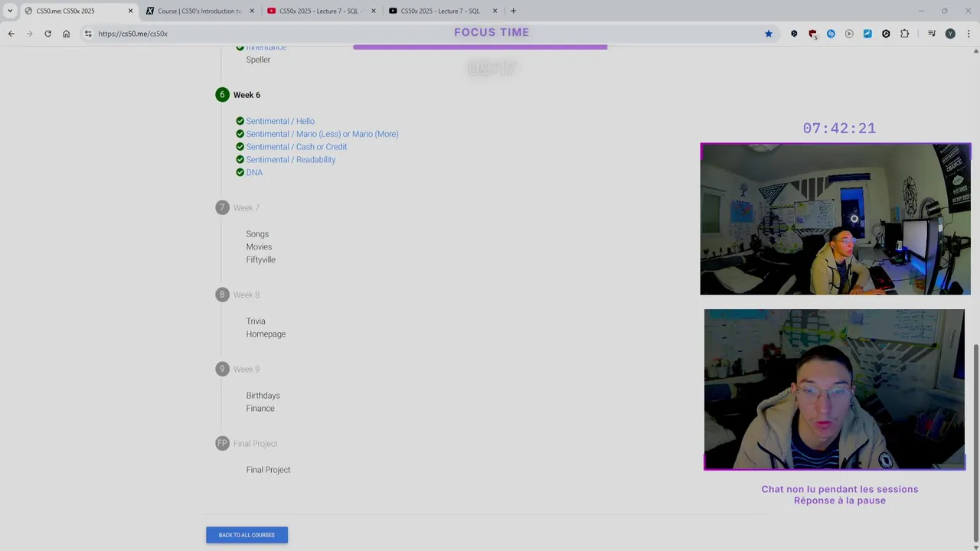980x551 pixels.
Task: Click the FOCUS TIME overlay label
Action: tap(492, 32)
